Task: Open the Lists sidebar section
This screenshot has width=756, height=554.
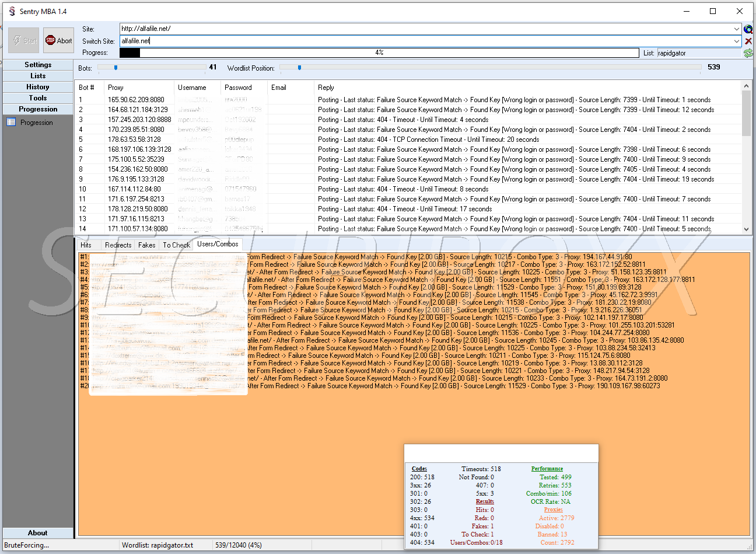Action: (38, 76)
